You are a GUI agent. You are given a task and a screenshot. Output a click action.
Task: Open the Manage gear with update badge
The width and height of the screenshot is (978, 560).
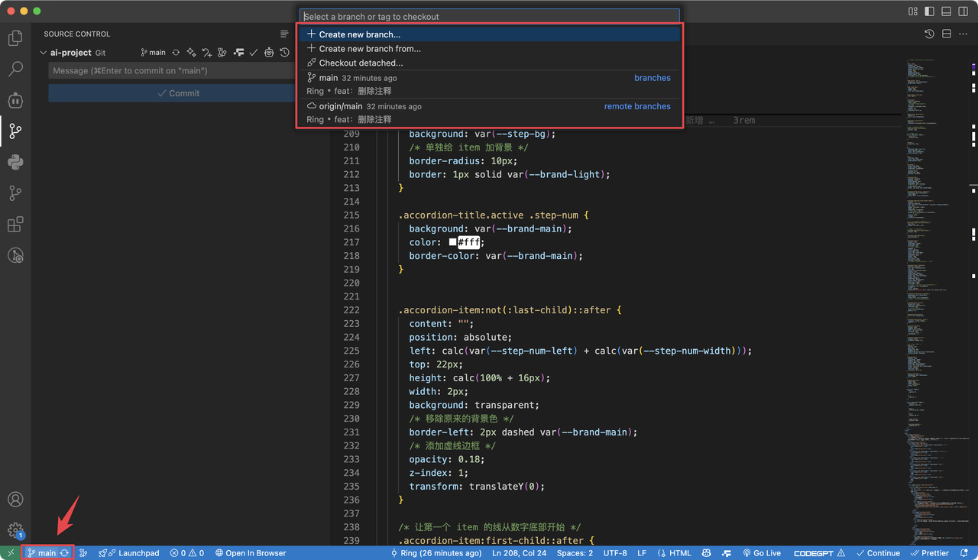(15, 530)
